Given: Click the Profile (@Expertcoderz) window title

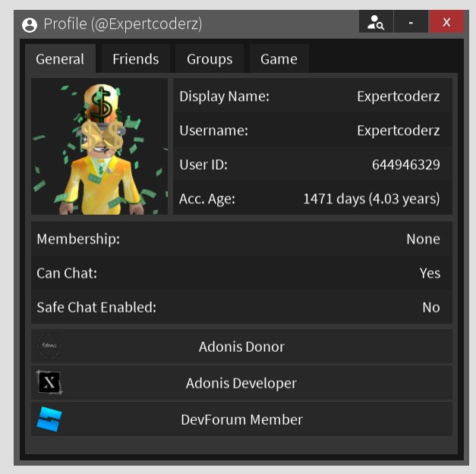Looking at the screenshot, I should click(123, 24).
